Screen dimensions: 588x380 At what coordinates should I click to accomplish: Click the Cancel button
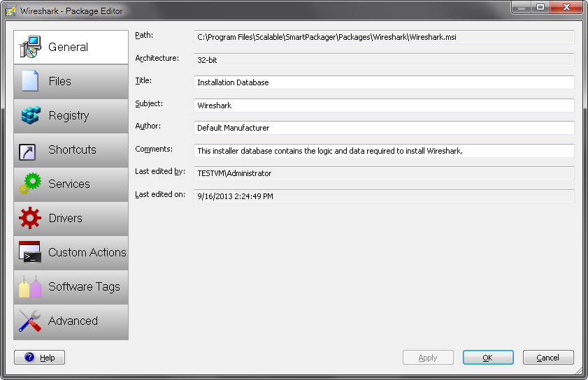point(548,358)
